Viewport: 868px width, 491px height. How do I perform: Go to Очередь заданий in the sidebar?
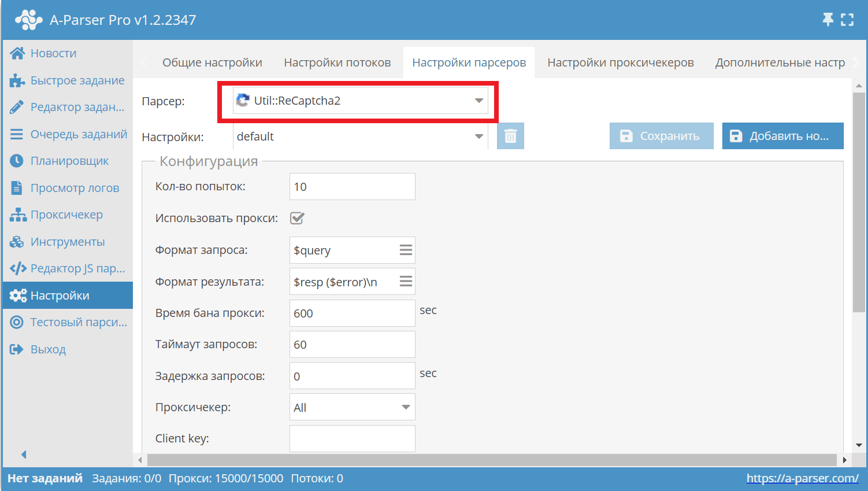[68, 134]
